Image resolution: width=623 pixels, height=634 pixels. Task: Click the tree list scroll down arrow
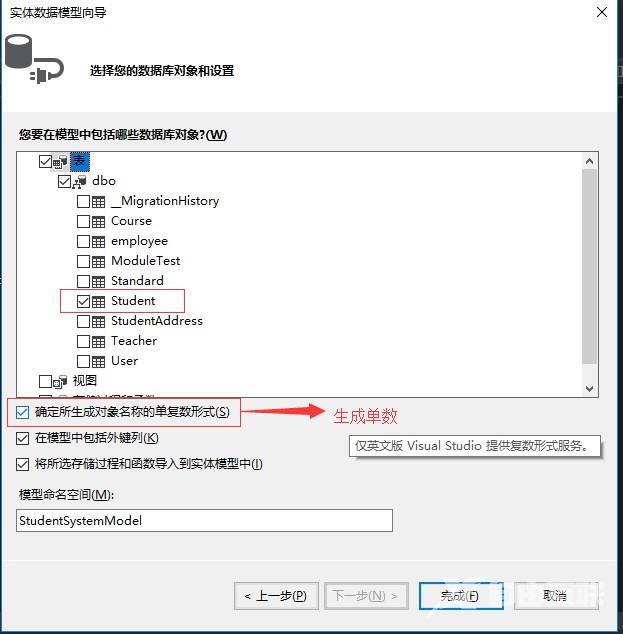click(x=589, y=389)
